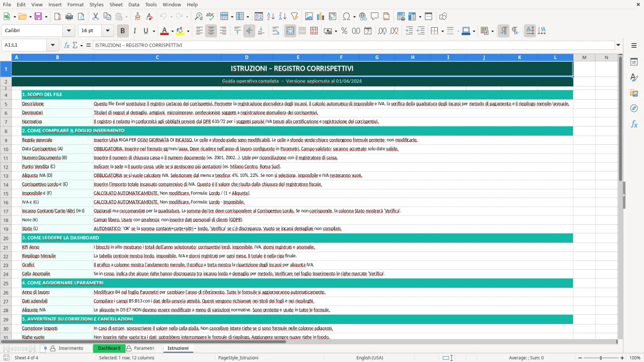Toggle Underline formatting

[x=145, y=31]
